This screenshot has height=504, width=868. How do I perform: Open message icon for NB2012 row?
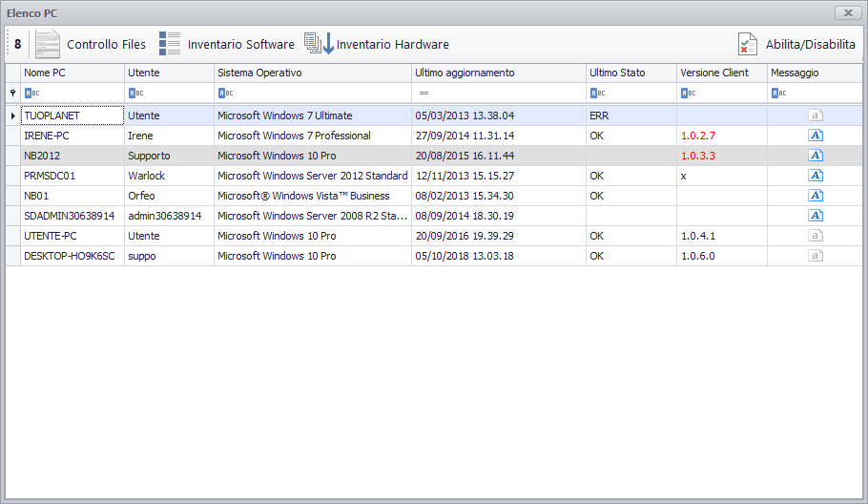click(816, 155)
